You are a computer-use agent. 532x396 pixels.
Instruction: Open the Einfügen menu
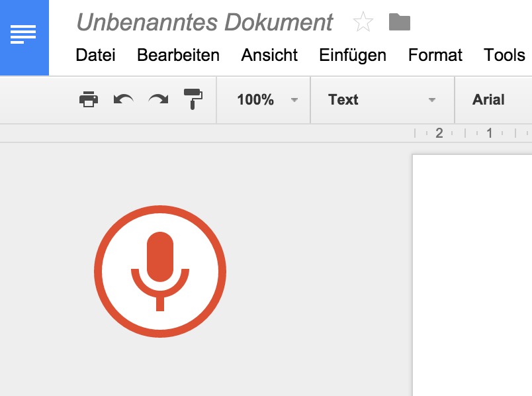[353, 56]
